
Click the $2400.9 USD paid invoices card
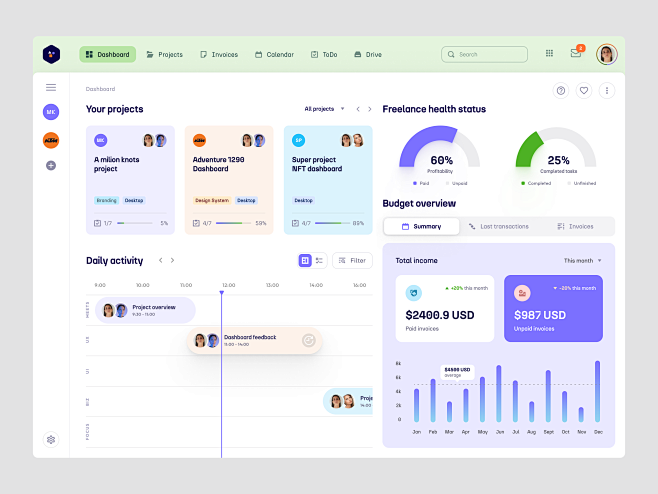pos(445,308)
